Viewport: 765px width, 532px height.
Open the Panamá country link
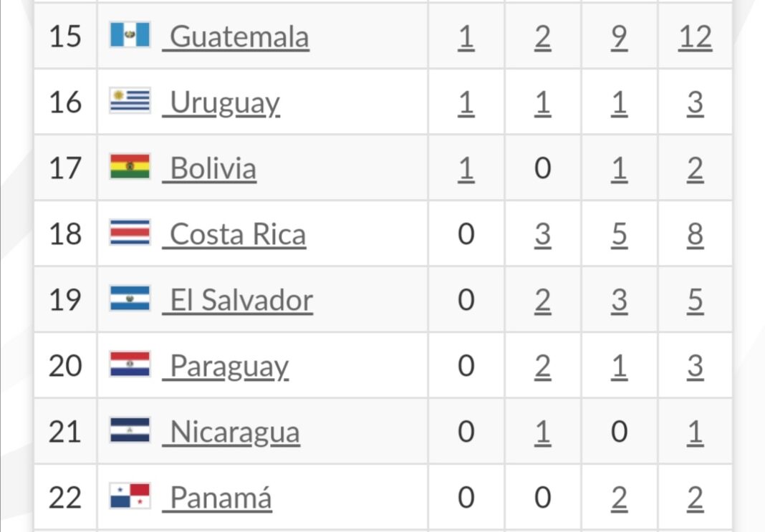[221, 498]
